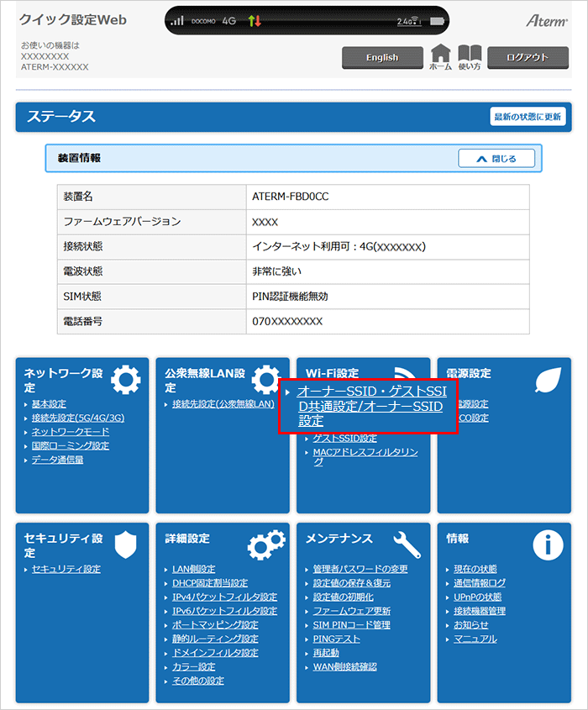Click the Information circle icon

(548, 545)
